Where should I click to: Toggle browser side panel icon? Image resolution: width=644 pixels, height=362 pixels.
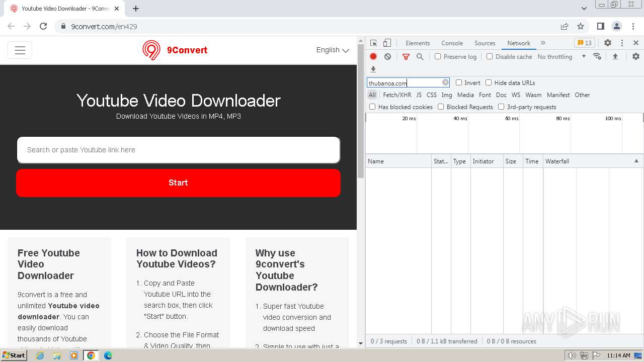pyautogui.click(x=601, y=26)
